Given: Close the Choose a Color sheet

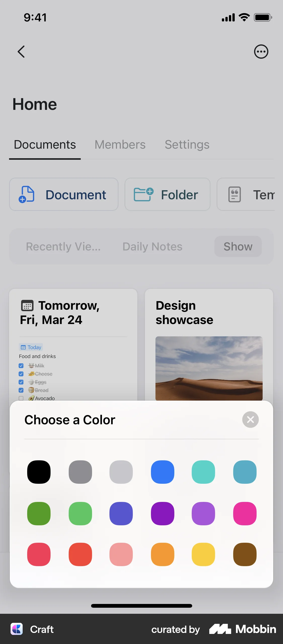Looking at the screenshot, I should (250, 420).
